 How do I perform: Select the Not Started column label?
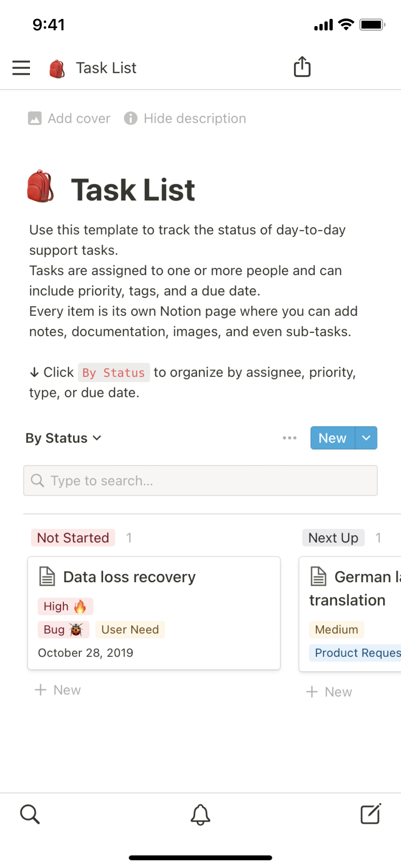click(73, 538)
